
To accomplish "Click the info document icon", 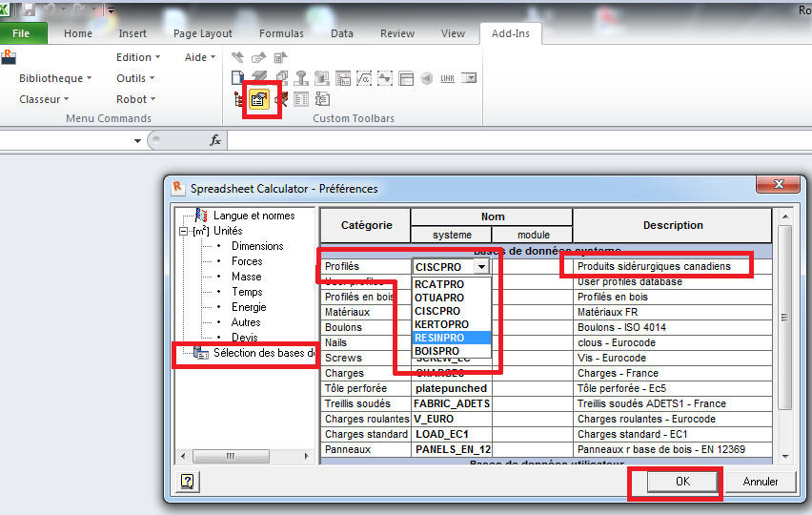I will pyautogui.click(x=322, y=99).
